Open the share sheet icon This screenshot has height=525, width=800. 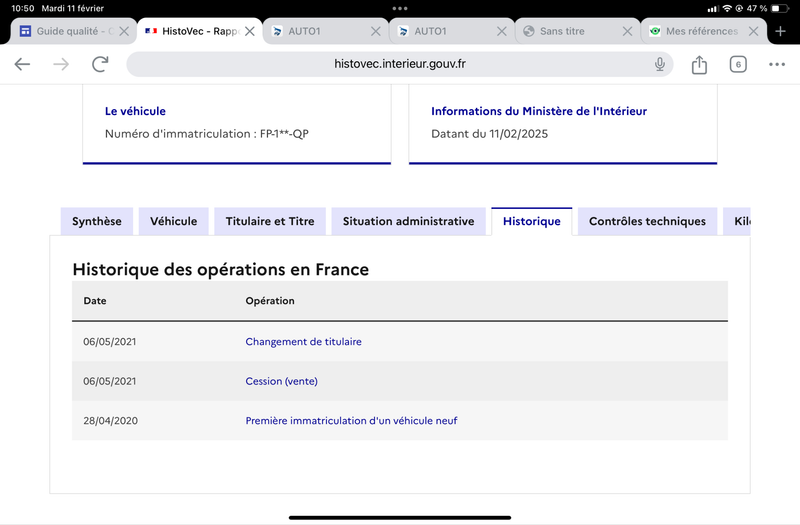(x=699, y=64)
